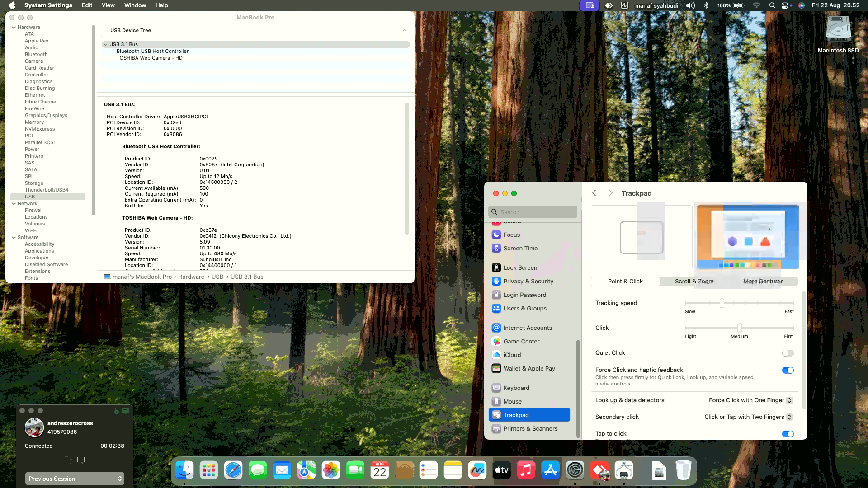
Task: Open the Previous Session dropdown
Action: coord(75,479)
